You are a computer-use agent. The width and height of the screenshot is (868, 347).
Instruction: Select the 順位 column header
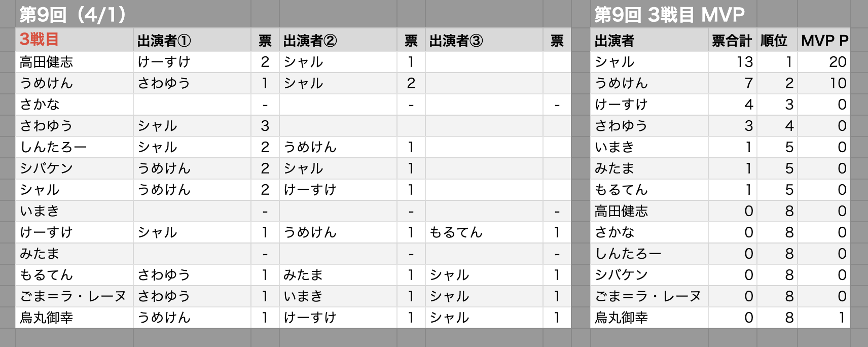click(777, 40)
